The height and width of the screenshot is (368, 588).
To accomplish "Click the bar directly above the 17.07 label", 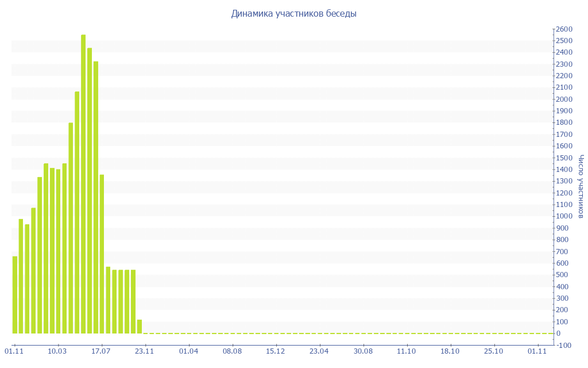I will coord(102,254).
